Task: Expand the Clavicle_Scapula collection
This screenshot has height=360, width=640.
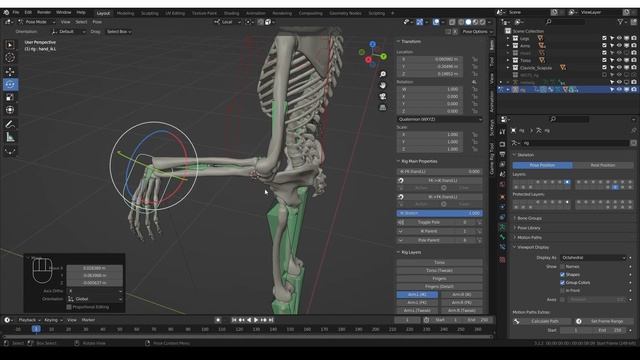Action: (508, 68)
